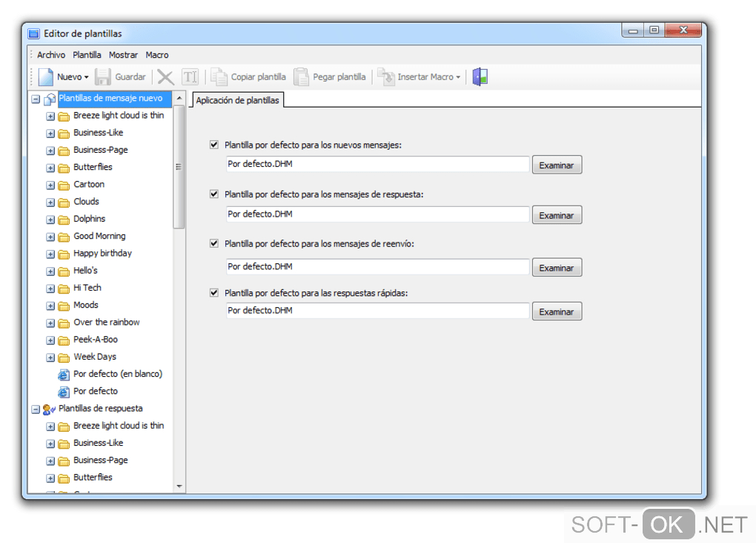
Task: Select the first Butterflies tree item
Action: click(x=93, y=167)
